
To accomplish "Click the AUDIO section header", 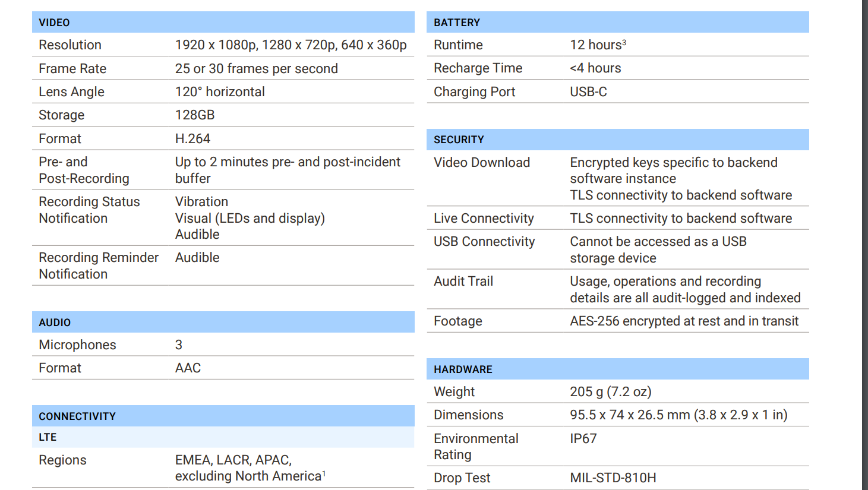I will click(55, 323).
